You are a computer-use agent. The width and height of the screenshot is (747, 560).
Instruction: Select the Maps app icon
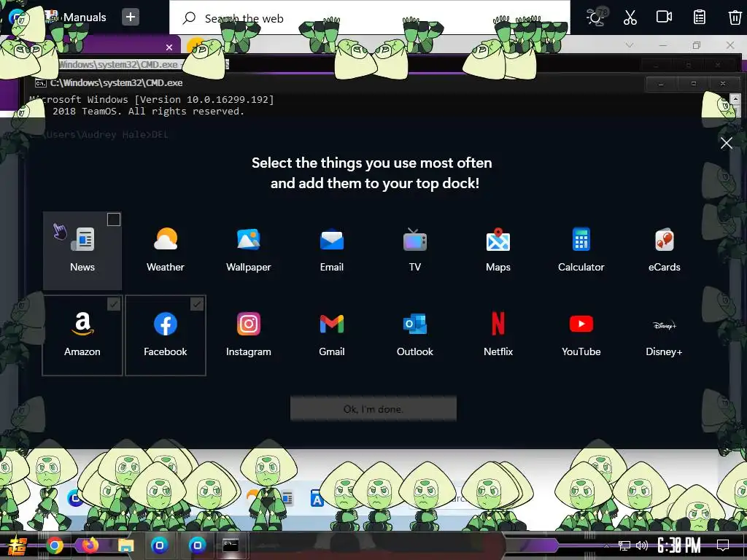[x=498, y=239]
